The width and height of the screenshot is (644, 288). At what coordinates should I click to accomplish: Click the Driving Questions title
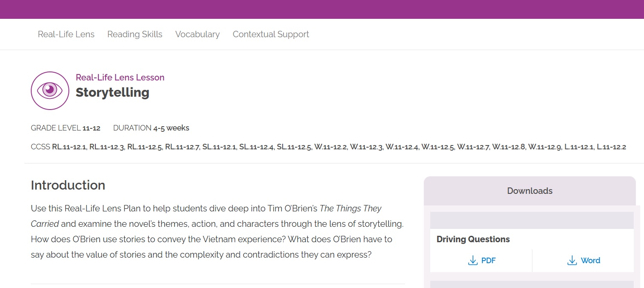click(473, 239)
